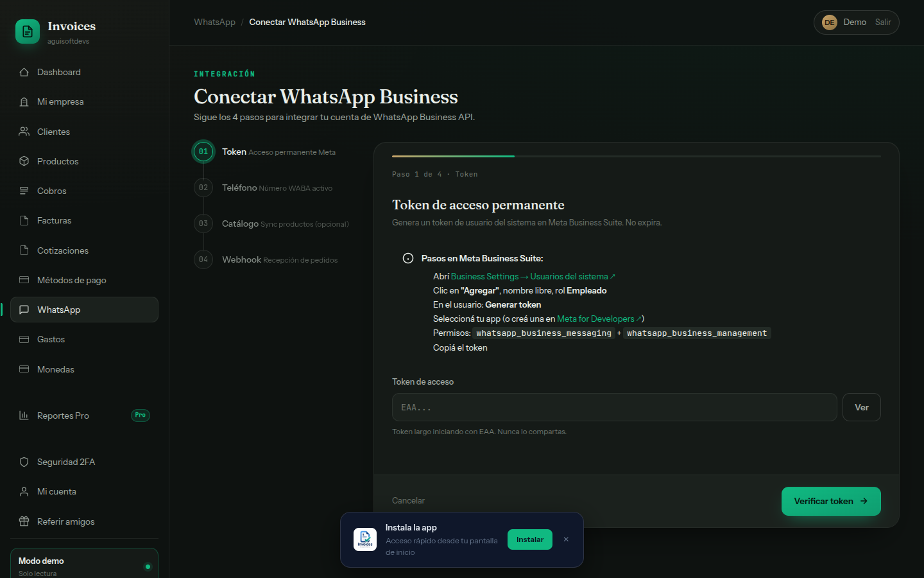Click the Clientes people icon
Image resolution: width=924 pixels, height=578 pixels.
coord(24,132)
